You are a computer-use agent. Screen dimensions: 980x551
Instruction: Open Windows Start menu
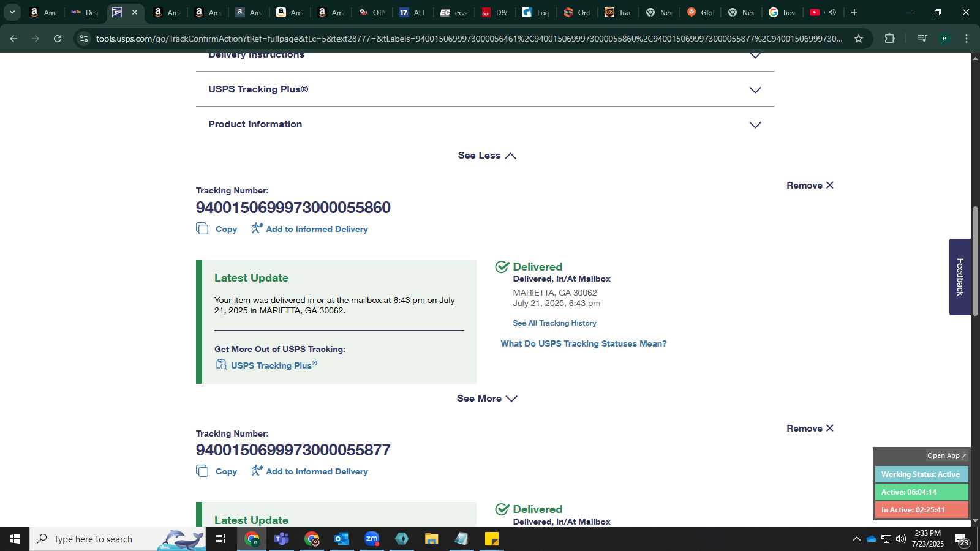[15, 539]
